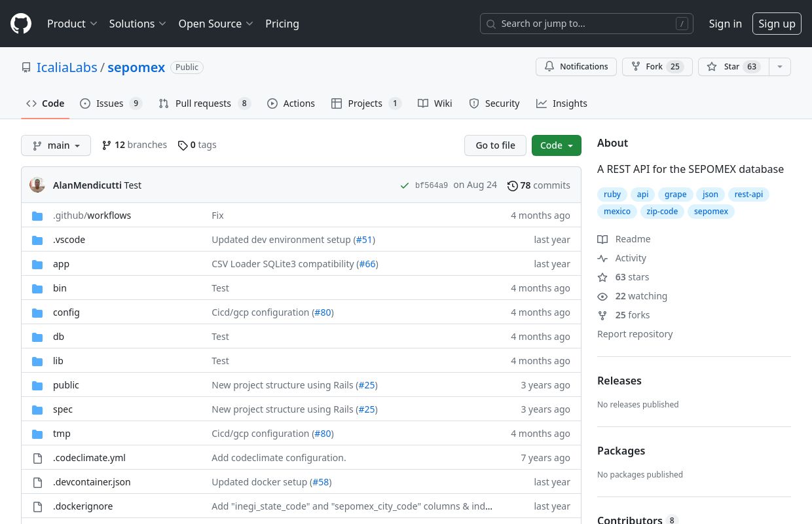Viewport: 812px width, 524px height.
Task: Click the folder icon for config
Action: pyautogui.click(x=37, y=312)
